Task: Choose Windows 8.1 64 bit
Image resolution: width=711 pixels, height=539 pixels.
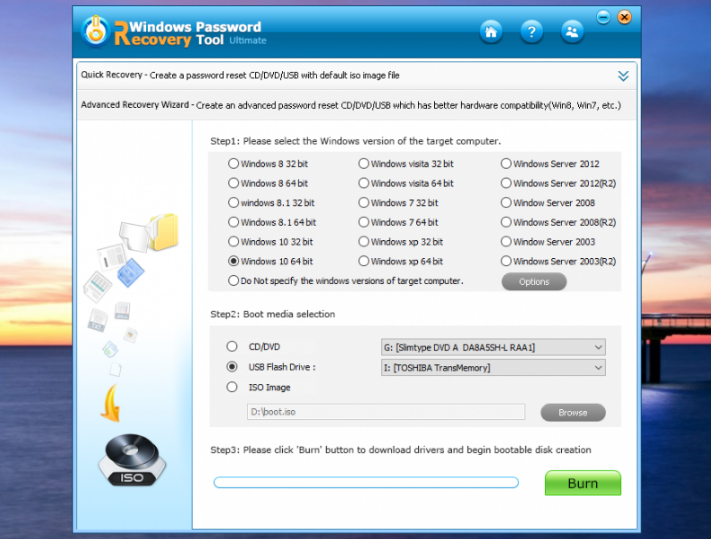Action: pyautogui.click(x=272, y=222)
